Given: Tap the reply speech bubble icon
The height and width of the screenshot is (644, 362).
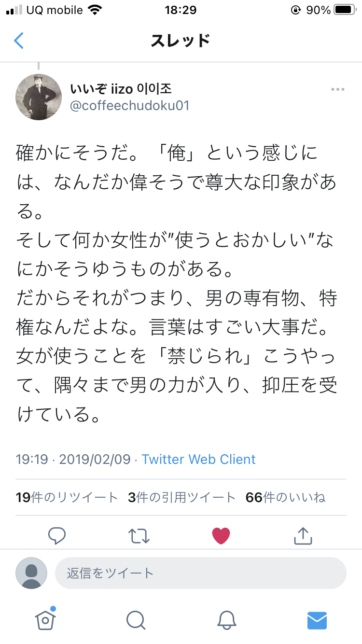Looking at the screenshot, I should [57, 535].
